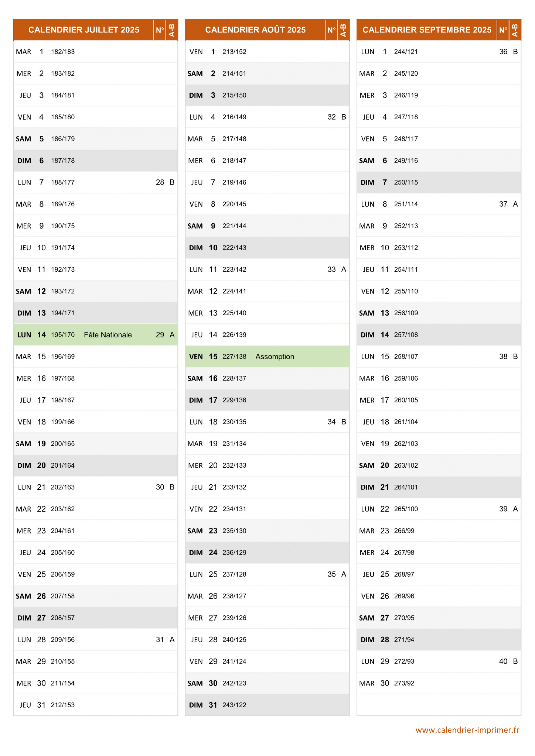Click the www.calendrier-imprimer.fr link
The width and height of the screenshot is (535, 756).
pos(467,730)
